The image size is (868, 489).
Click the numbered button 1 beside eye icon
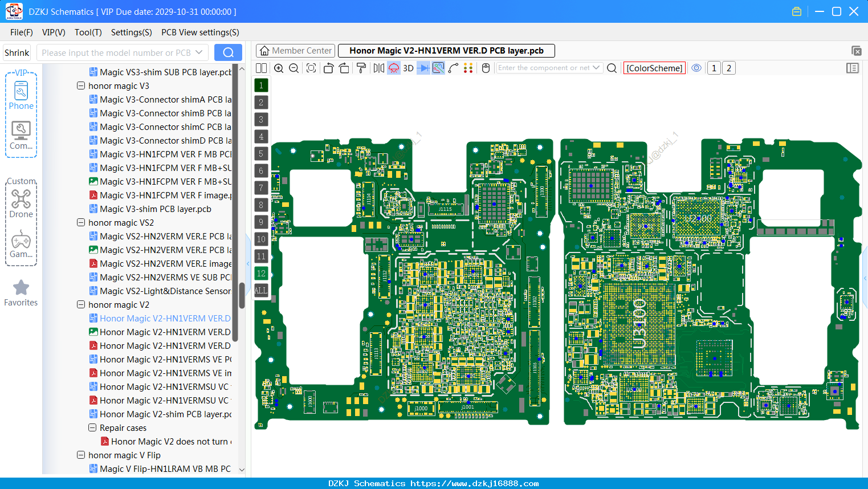[x=714, y=68]
